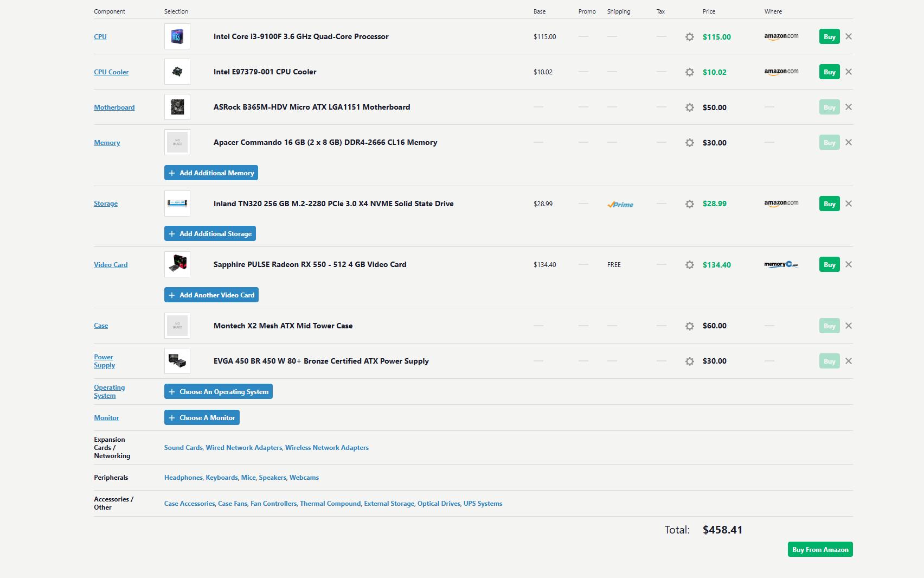
Task: Browse Thermal Compound link
Action: coord(330,504)
